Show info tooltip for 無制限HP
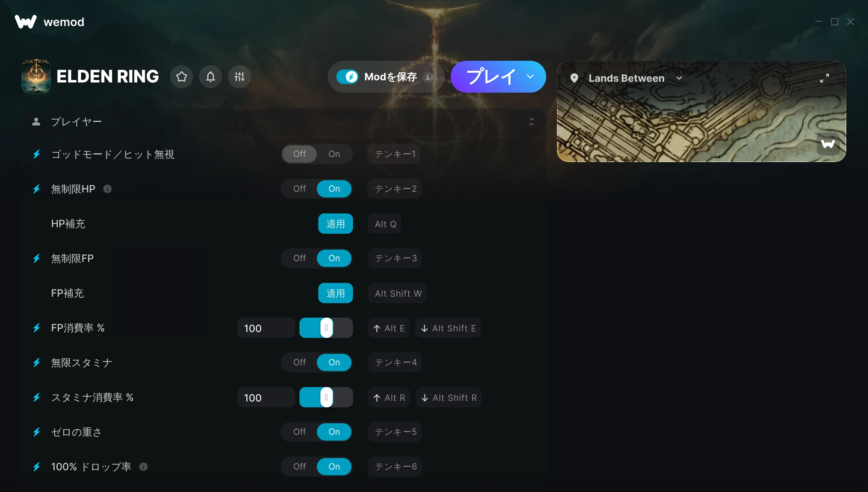The height and width of the screenshot is (492, 868). coord(107,189)
